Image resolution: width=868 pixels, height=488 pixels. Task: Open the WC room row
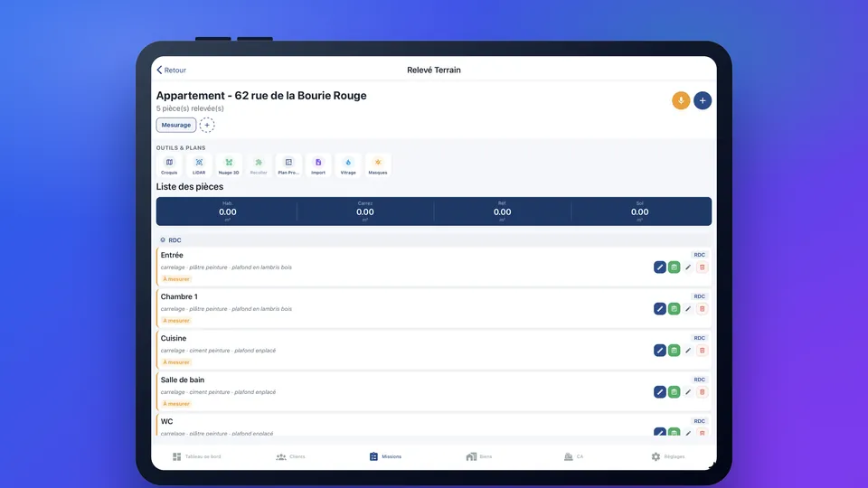pyautogui.click(x=434, y=426)
